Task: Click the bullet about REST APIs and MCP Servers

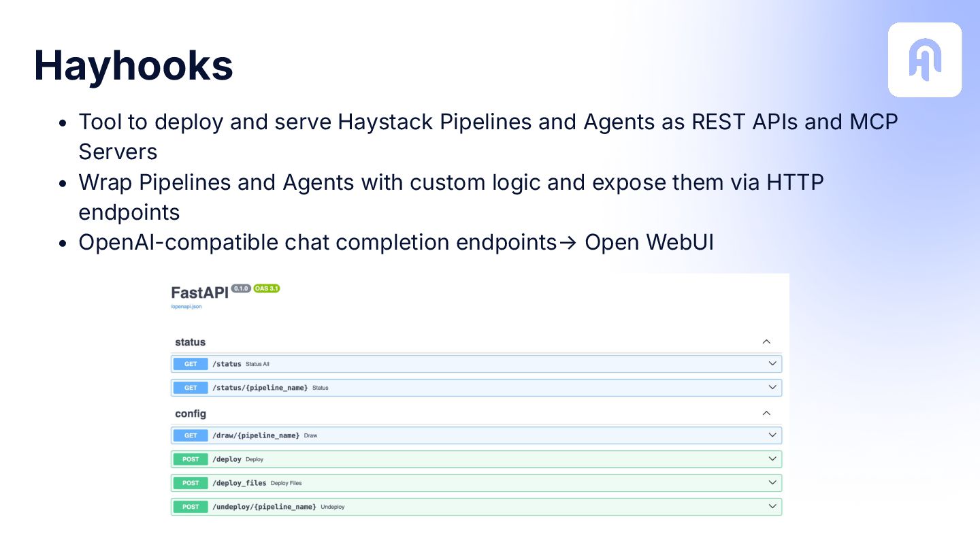Action: click(488, 136)
